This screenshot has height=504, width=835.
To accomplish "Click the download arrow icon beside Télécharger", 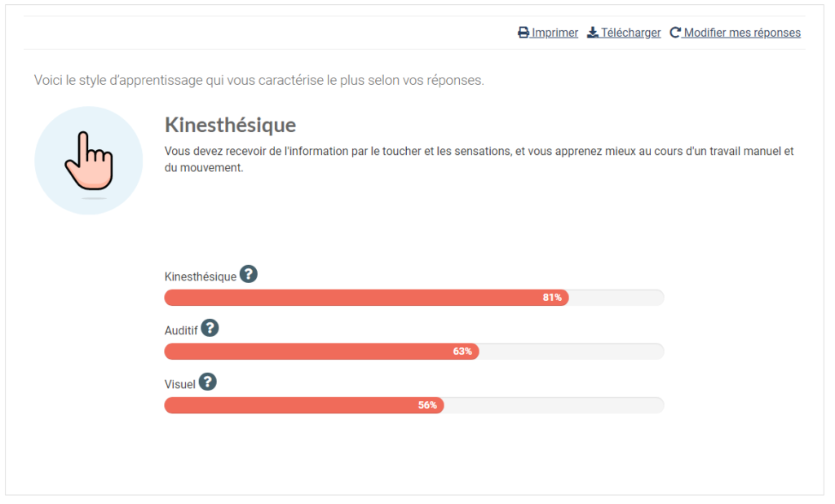I will 593,33.
